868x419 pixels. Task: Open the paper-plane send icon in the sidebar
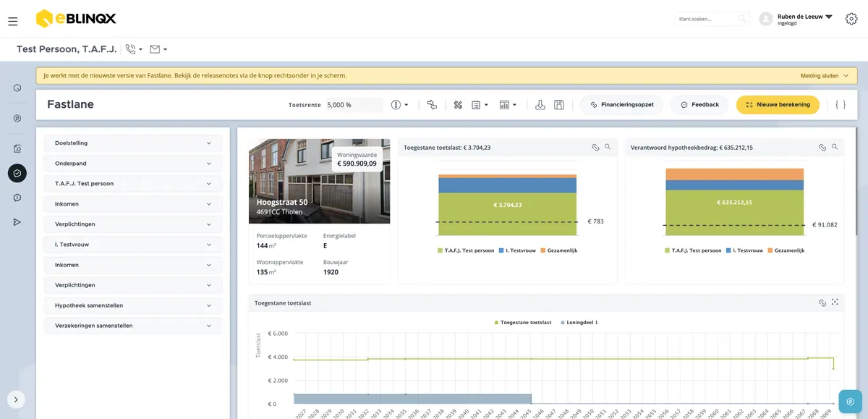coord(17,222)
